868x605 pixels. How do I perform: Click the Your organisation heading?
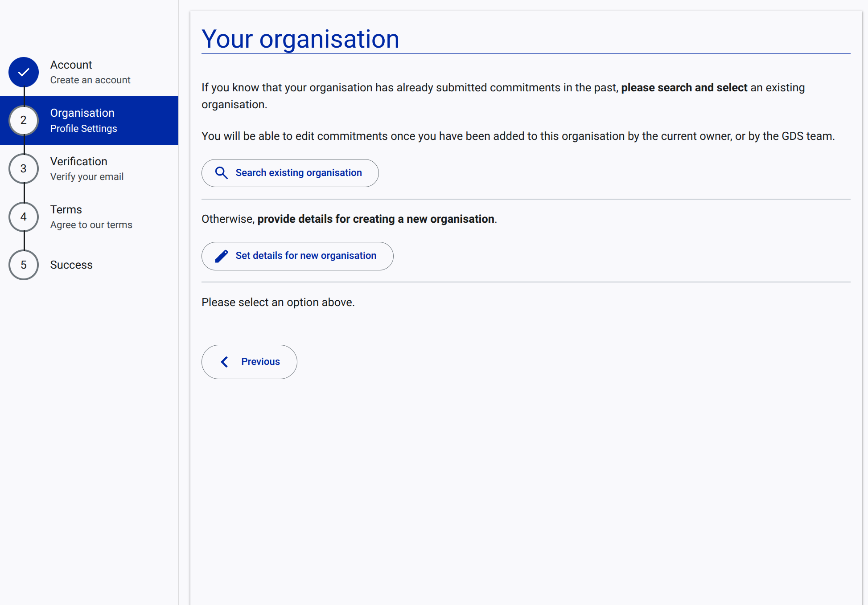coord(300,39)
